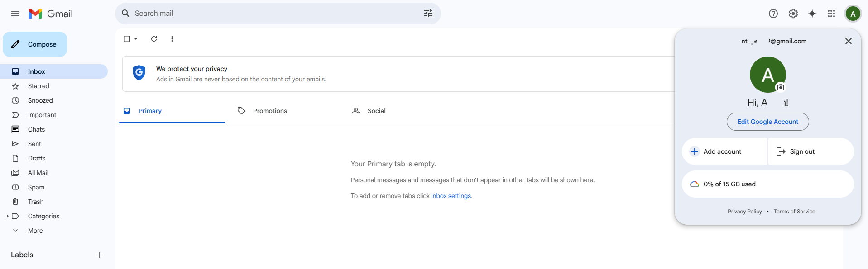Toggle the select all checkbox
This screenshot has height=269, width=868.
point(127,39)
